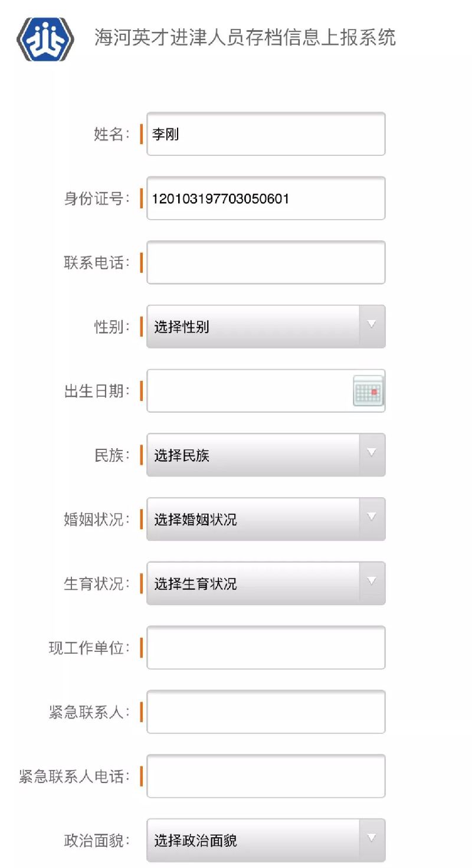Click the marital status dropdown arrow
The height and width of the screenshot is (868, 472).
(371, 517)
